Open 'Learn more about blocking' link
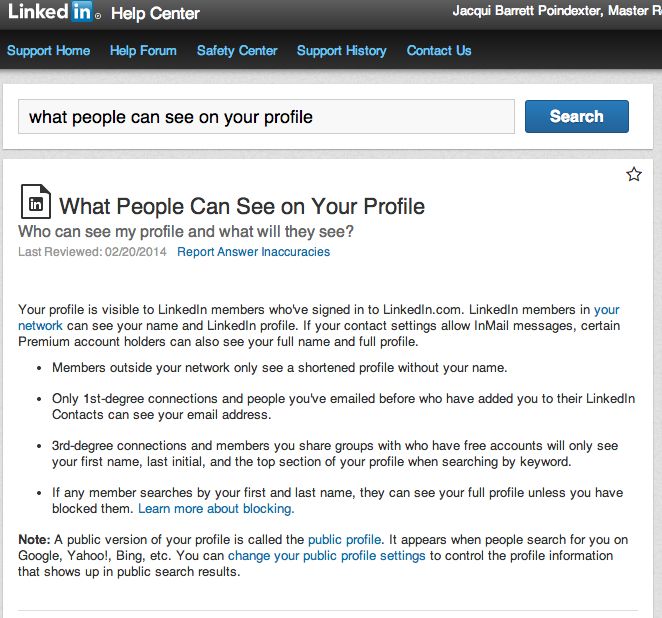The height and width of the screenshot is (618, 662). tap(216, 509)
